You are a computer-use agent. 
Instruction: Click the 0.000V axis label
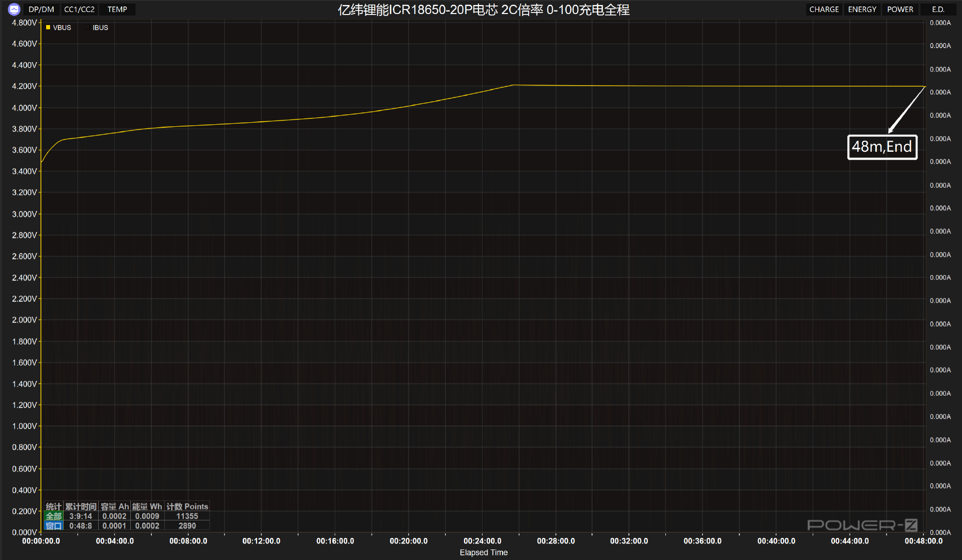coord(25,532)
